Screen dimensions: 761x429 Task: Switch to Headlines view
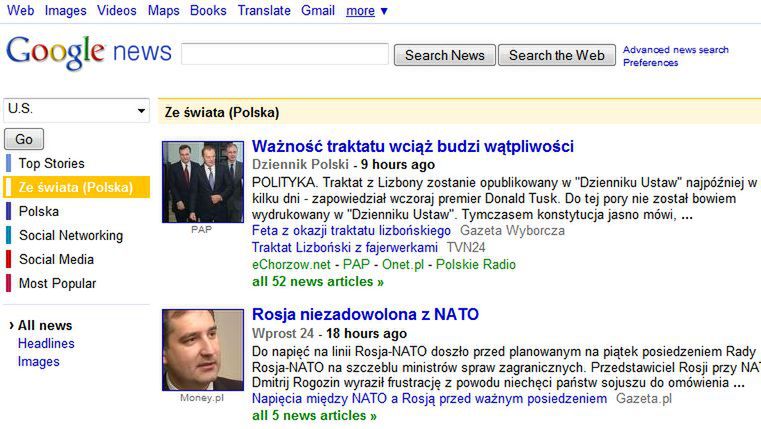point(46,343)
